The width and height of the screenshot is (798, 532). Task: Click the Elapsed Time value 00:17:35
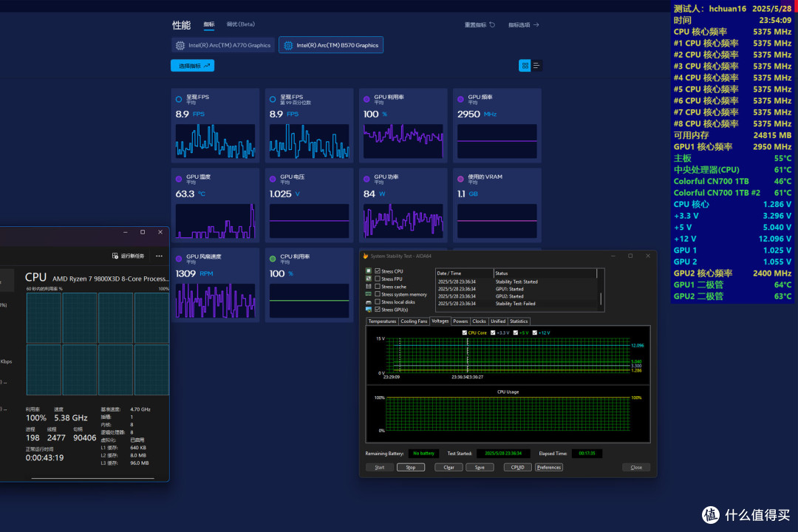tap(587, 453)
